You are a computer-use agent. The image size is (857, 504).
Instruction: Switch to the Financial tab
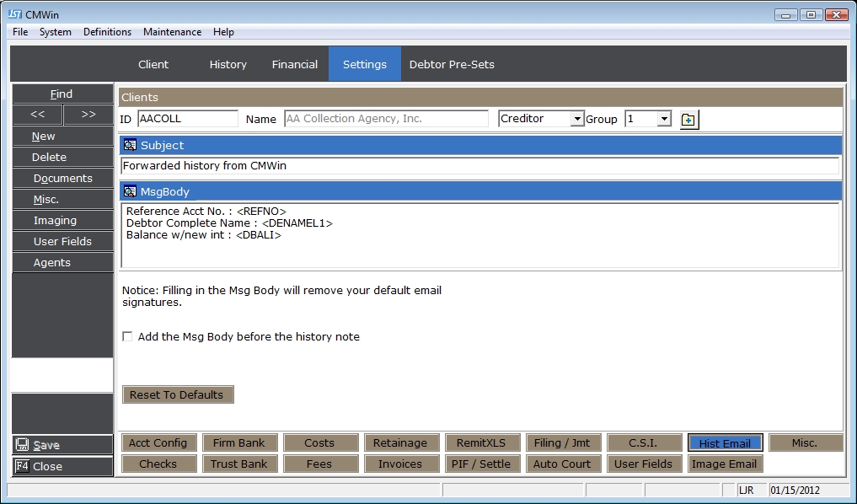[294, 64]
